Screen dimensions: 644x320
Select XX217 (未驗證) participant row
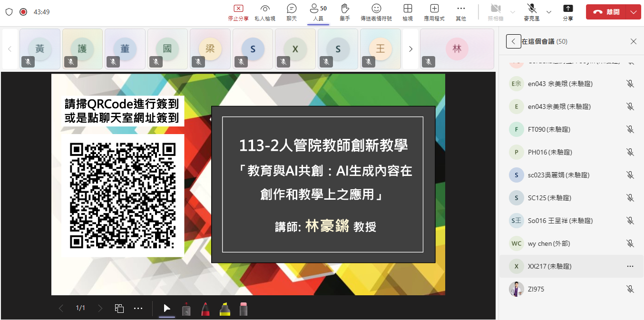(x=571, y=266)
